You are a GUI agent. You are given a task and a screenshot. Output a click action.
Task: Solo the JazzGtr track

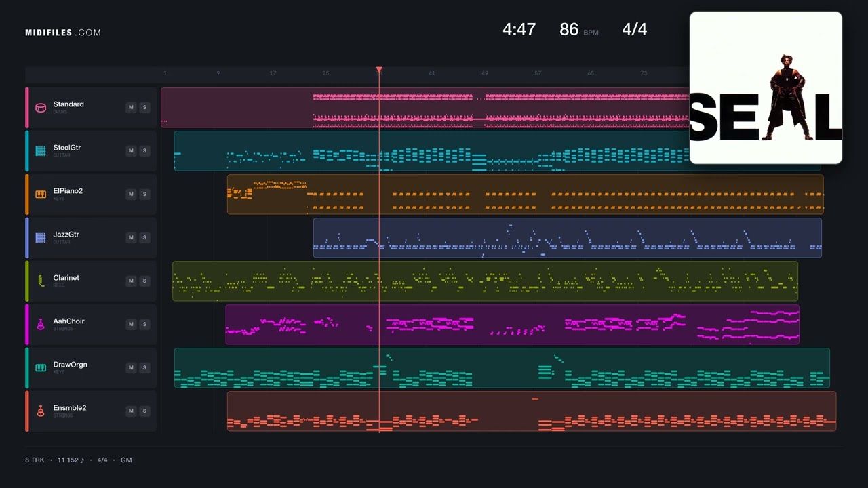(x=144, y=237)
